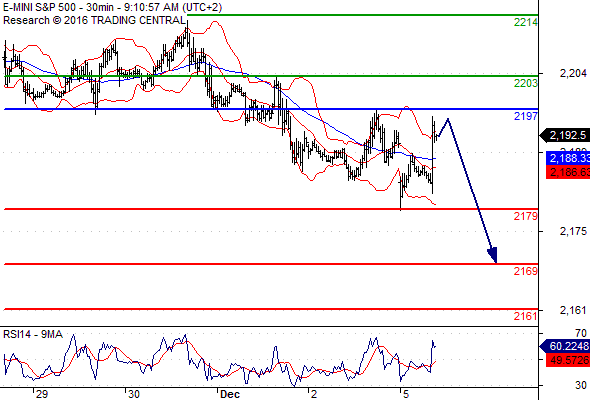
Task: Click the blue 2197 pivot label
Action: coord(526,116)
